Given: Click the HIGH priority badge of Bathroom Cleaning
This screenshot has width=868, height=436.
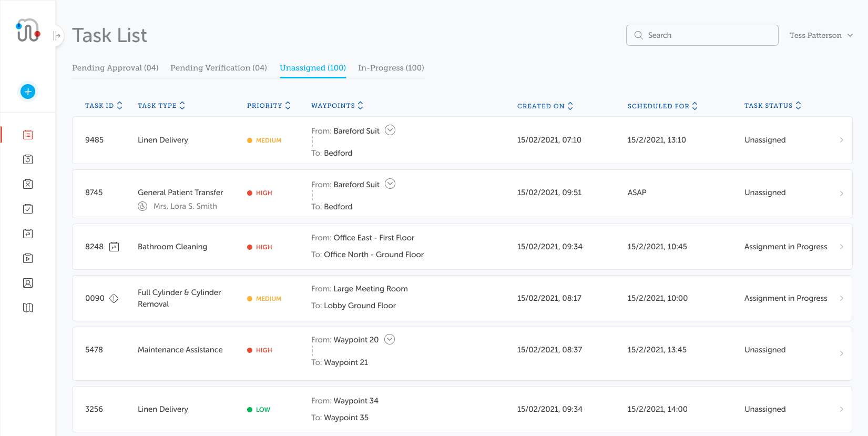Looking at the screenshot, I should (x=260, y=247).
